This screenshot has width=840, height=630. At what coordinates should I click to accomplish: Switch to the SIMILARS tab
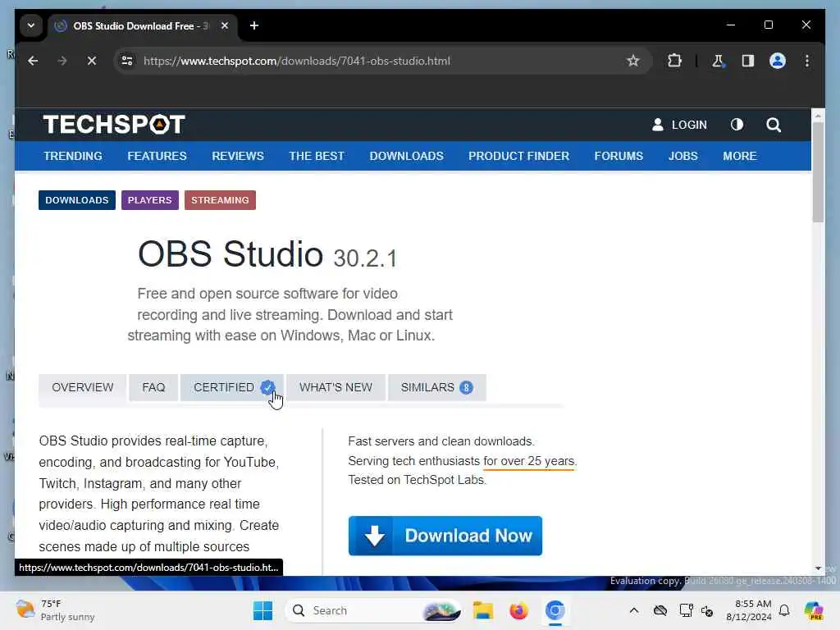(436, 387)
